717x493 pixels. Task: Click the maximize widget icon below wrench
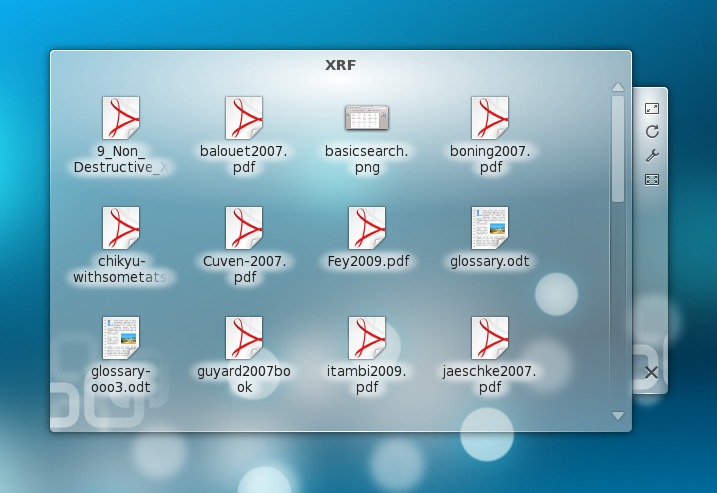(652, 180)
